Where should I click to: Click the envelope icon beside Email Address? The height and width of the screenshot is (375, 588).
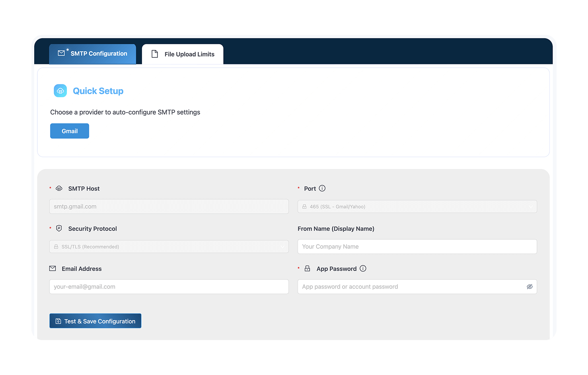pyautogui.click(x=53, y=269)
